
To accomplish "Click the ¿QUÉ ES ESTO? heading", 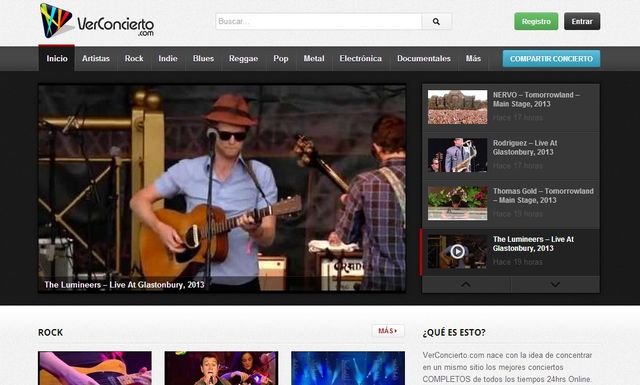I will point(454,332).
